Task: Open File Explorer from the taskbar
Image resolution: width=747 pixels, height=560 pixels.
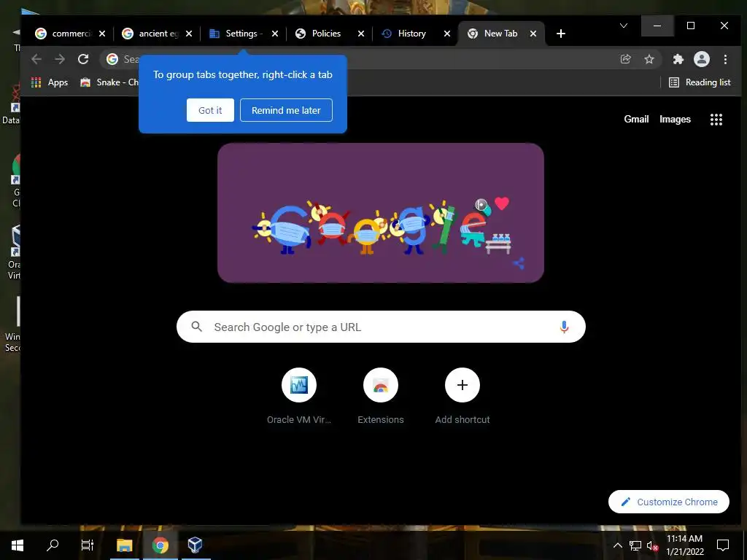Action: [124, 545]
